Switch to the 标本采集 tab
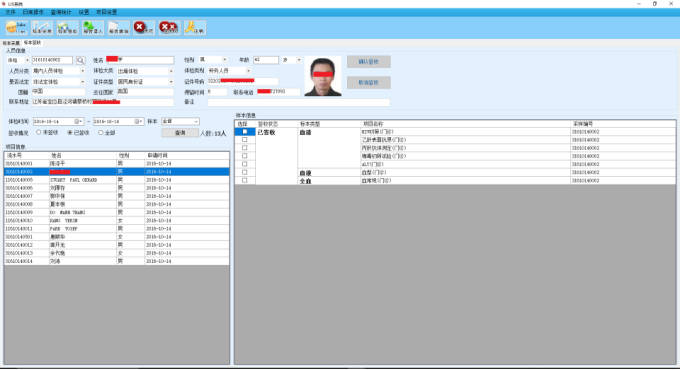The height and width of the screenshot is (370, 680). [11, 43]
